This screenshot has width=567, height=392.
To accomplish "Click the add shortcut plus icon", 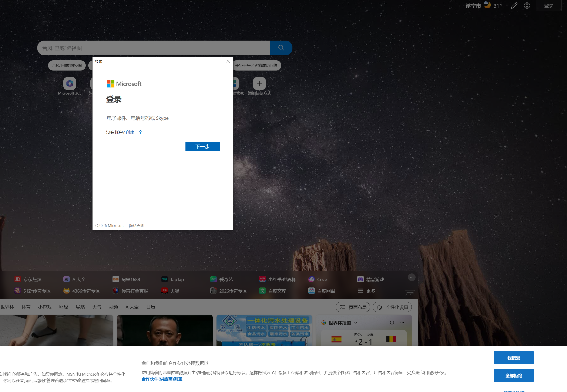I will (259, 83).
